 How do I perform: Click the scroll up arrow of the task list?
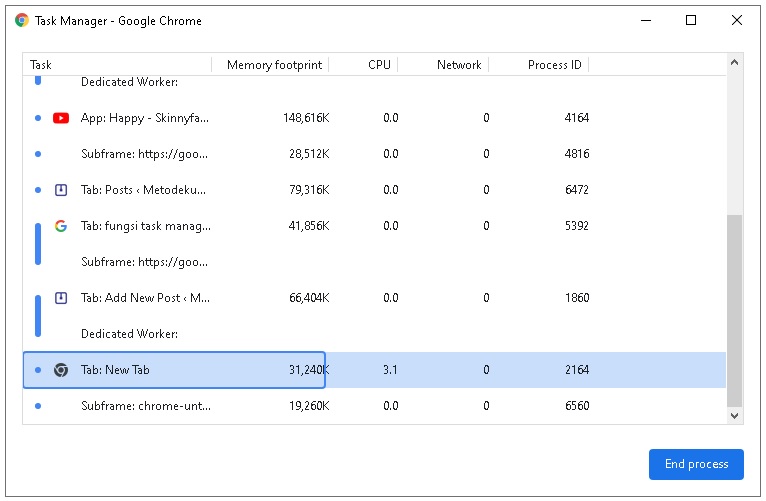point(735,63)
